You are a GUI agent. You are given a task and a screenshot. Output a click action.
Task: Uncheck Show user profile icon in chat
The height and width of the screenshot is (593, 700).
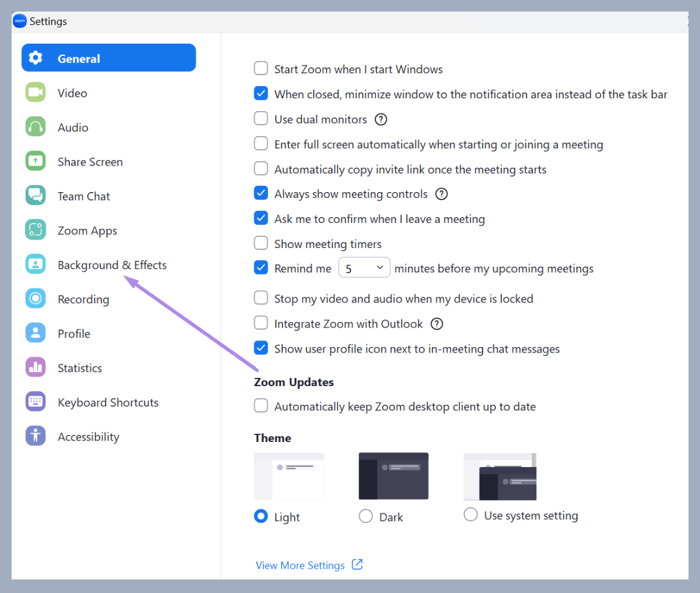[261, 348]
